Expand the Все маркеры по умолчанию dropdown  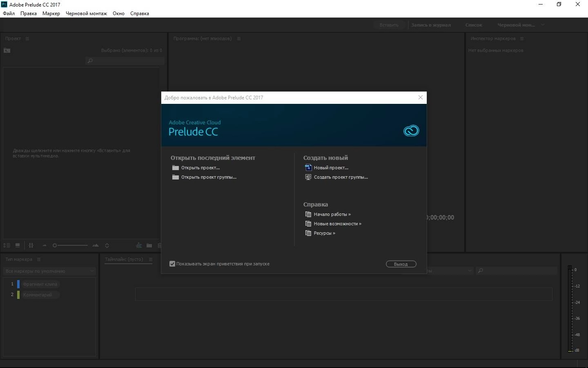point(50,271)
